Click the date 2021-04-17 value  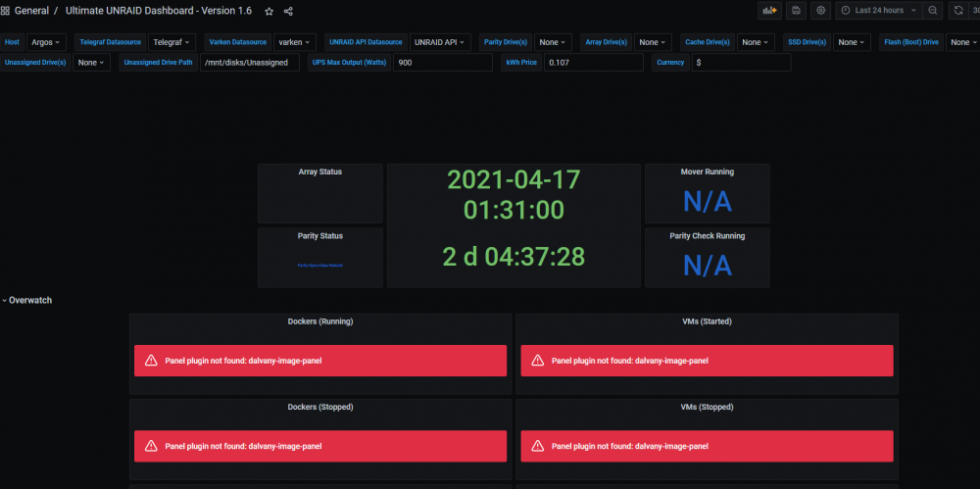[514, 180]
